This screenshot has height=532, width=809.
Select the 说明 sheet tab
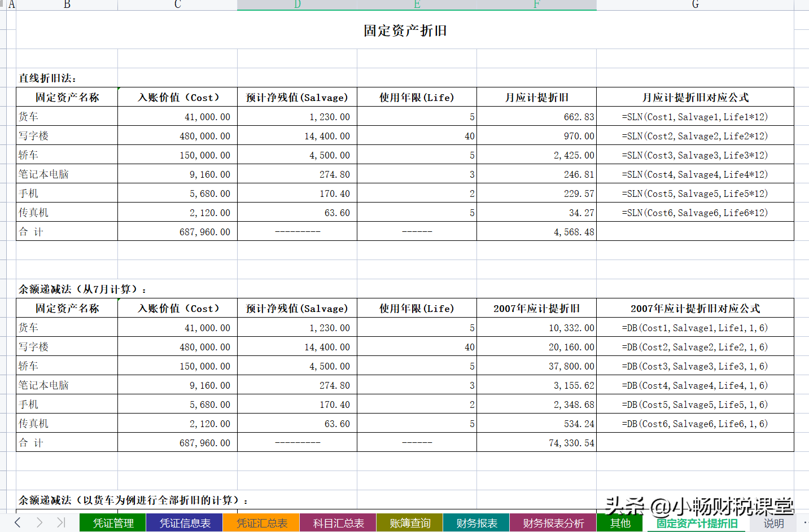[775, 523]
